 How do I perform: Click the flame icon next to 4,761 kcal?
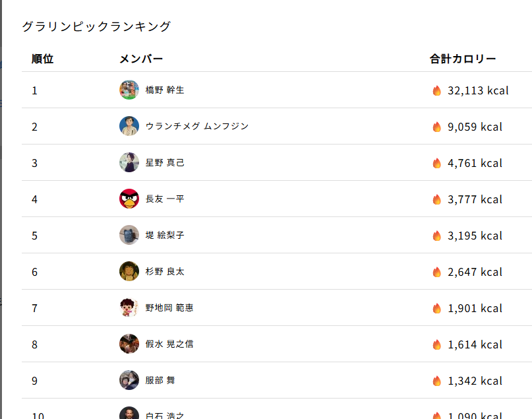pyautogui.click(x=436, y=163)
